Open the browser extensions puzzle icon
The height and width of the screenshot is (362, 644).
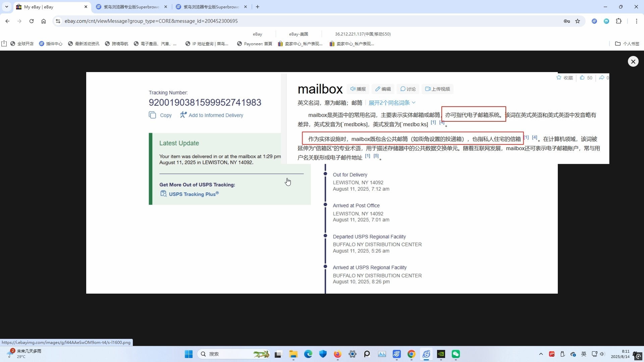coord(619,21)
